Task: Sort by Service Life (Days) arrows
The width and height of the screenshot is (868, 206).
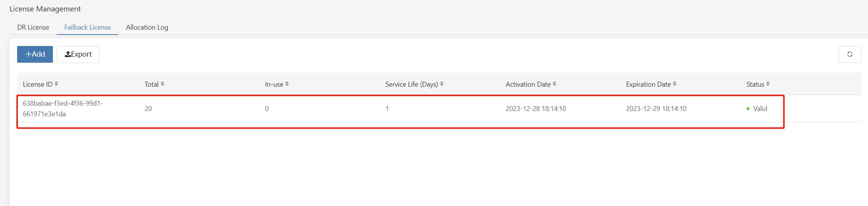Action: click(x=442, y=84)
